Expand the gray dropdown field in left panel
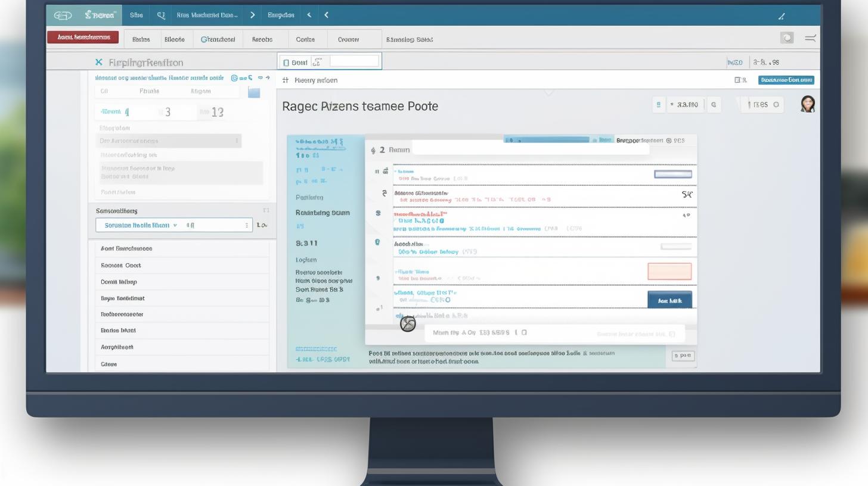This screenshot has height=486, width=868. click(169, 141)
